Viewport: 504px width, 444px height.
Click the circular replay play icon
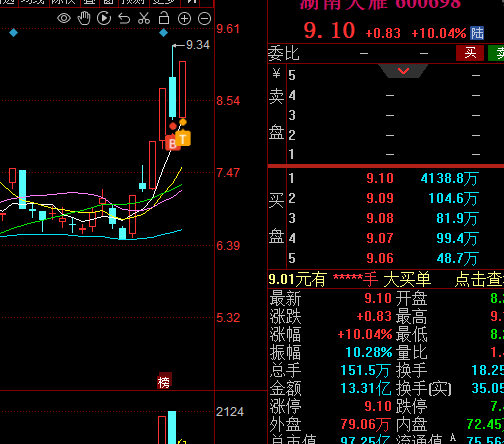click(104, 18)
